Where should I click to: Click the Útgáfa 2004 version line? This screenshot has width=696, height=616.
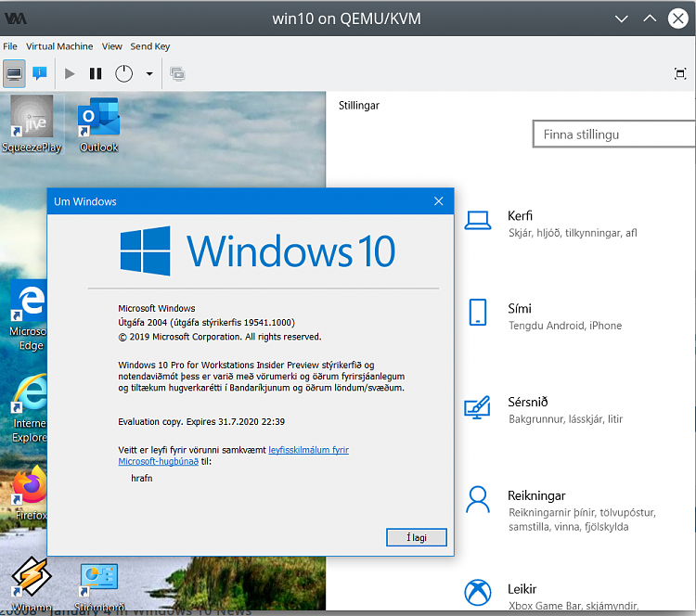pyautogui.click(x=206, y=323)
